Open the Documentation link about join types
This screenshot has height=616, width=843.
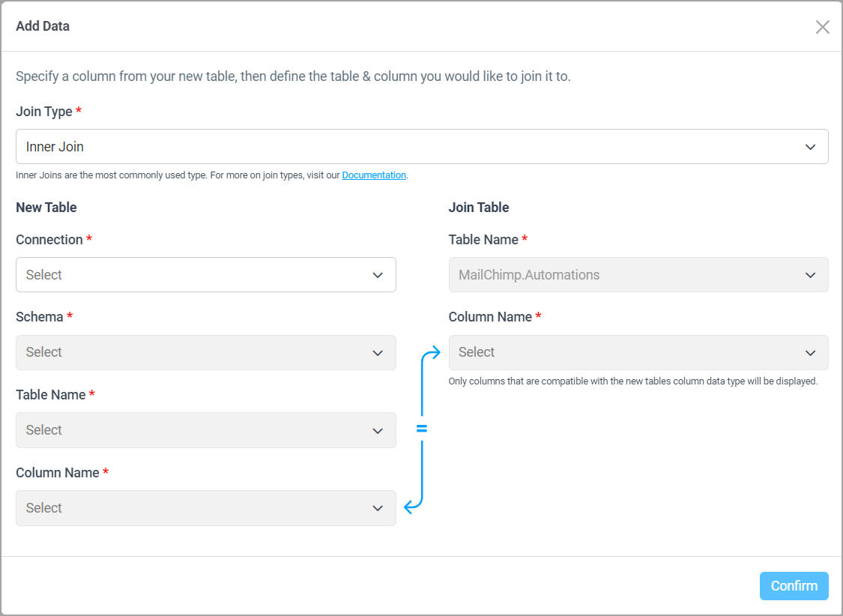click(374, 175)
